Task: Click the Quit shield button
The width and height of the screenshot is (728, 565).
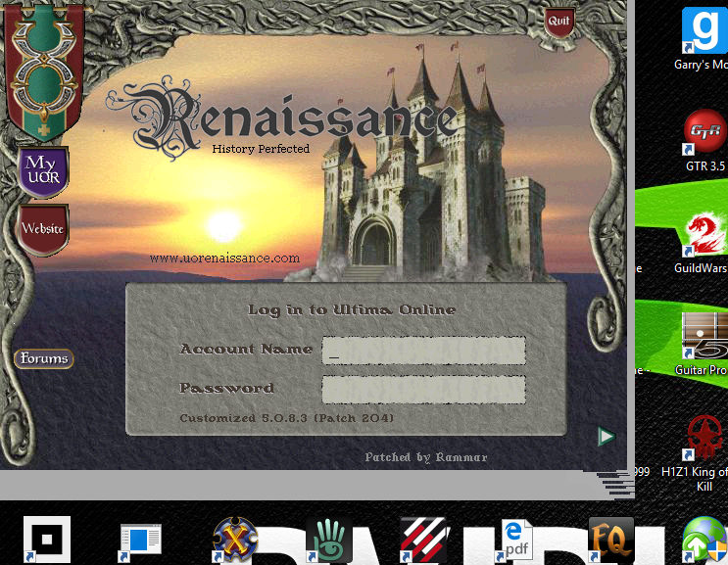Action: 558,22
